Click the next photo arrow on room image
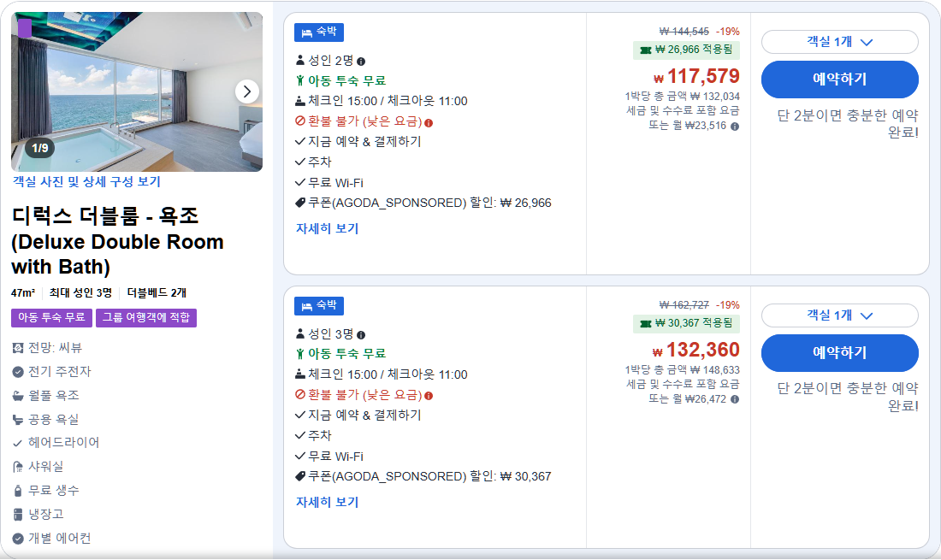The image size is (941, 560). [x=246, y=91]
